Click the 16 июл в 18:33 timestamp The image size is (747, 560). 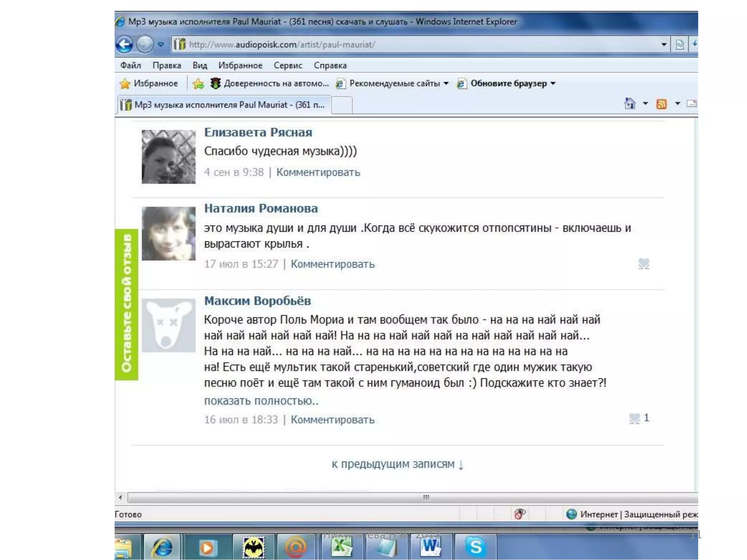pyautogui.click(x=241, y=420)
